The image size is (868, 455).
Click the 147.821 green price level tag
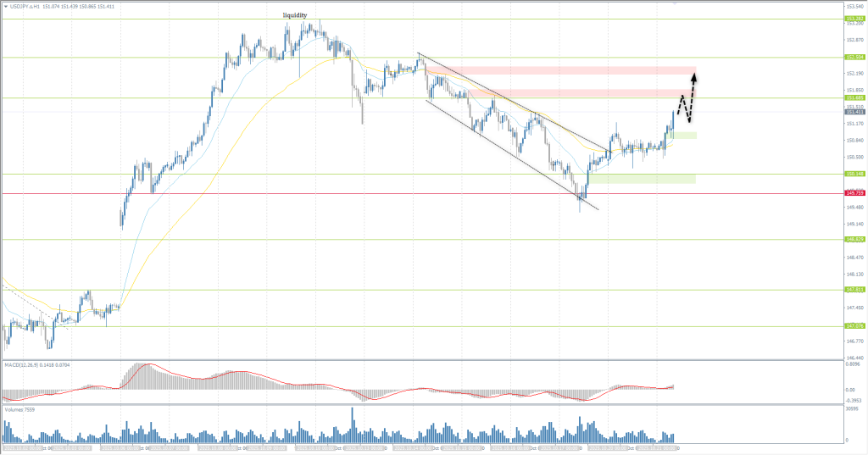point(854,290)
